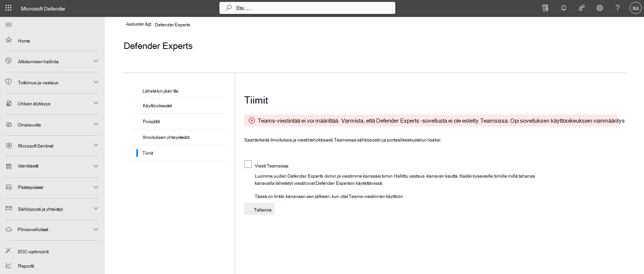Click the Home house icon

pyautogui.click(x=9, y=40)
